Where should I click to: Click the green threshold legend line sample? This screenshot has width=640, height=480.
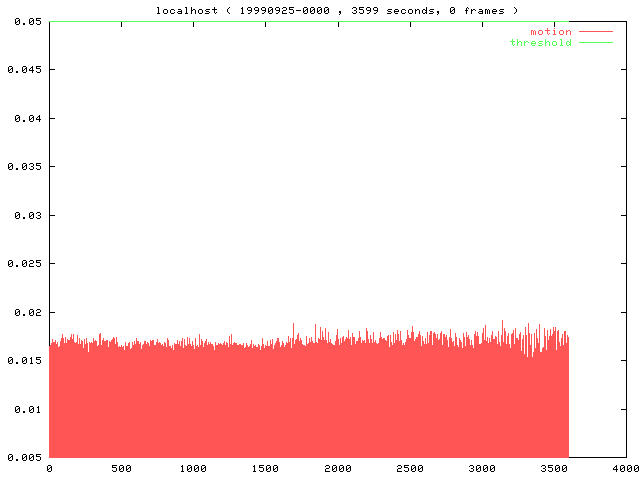pos(595,43)
